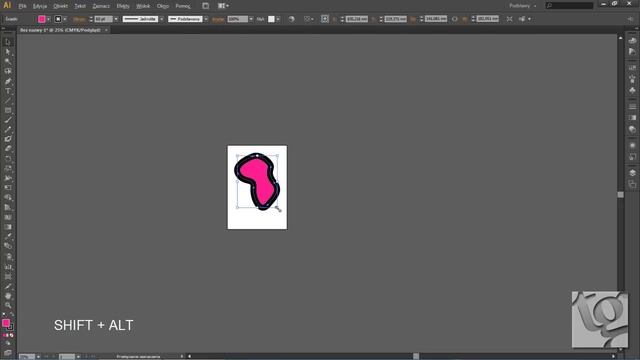The image size is (640, 360).
Task: Open the Okno menu
Action: tap(162, 6)
